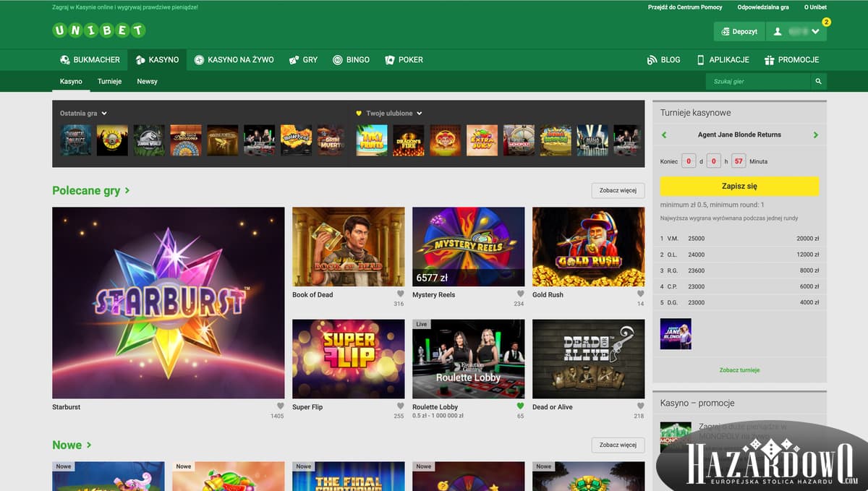Click the user account icon
This screenshot has width=868, height=491.
pos(778,32)
